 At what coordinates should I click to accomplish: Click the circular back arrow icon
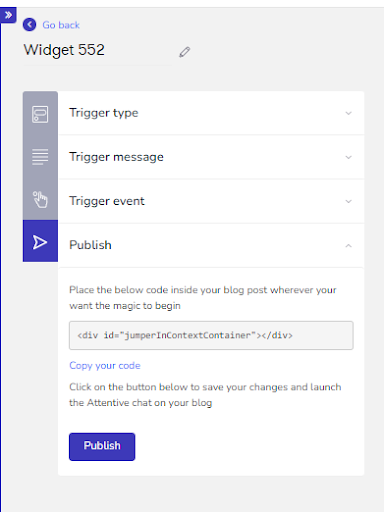(x=30, y=25)
